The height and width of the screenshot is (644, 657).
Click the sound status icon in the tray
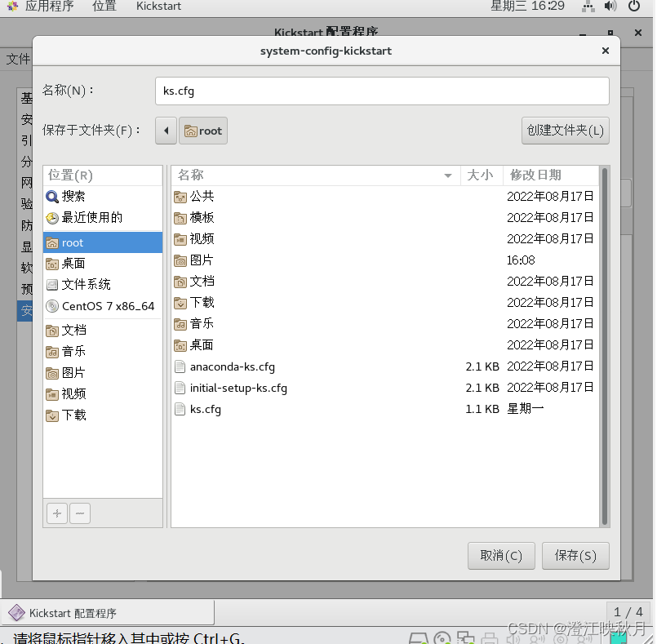(513, 638)
